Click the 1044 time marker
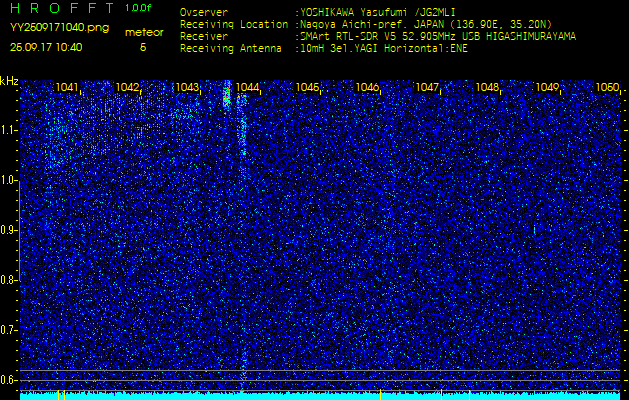 248,88
